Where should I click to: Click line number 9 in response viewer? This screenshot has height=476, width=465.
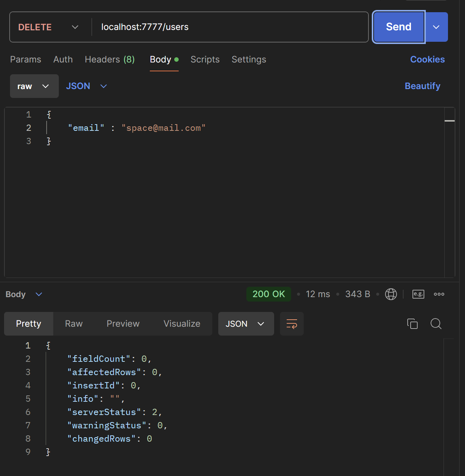(x=28, y=452)
